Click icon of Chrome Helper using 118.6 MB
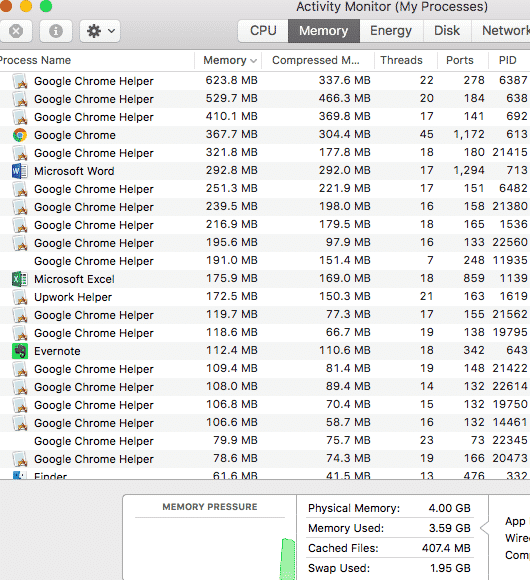The height and width of the screenshot is (580, 530). (20, 333)
